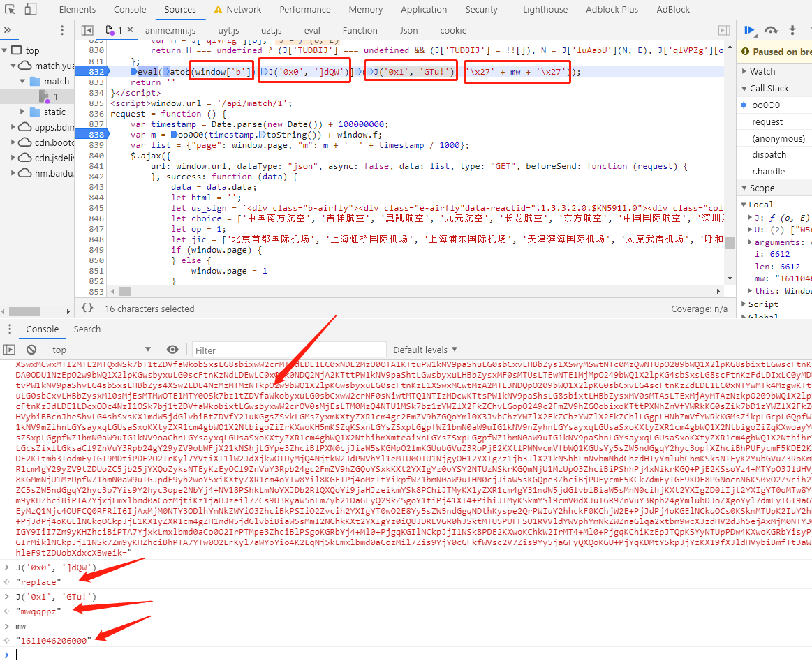Click the console Filter input field
Viewport: 812px width, 661px height.
coord(288,350)
